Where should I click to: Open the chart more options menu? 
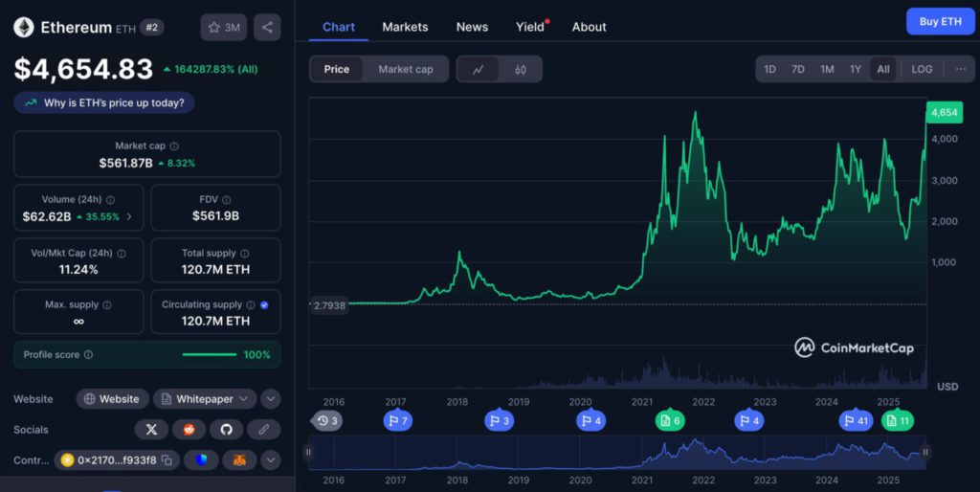pos(961,69)
